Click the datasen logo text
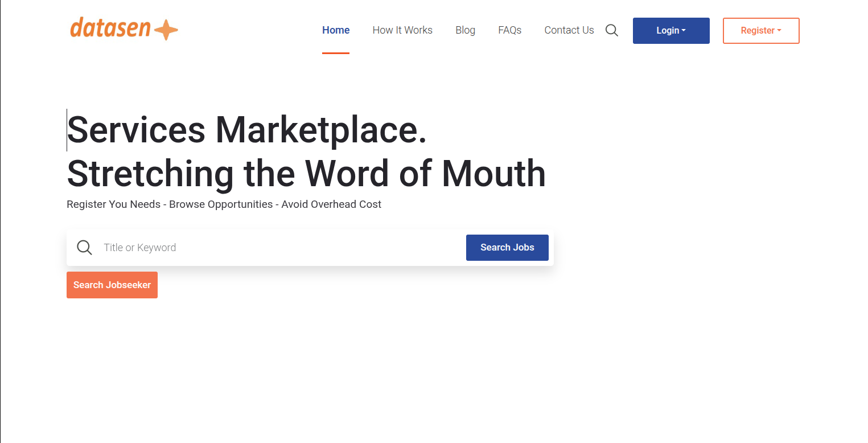The height and width of the screenshot is (443, 868). [x=110, y=28]
